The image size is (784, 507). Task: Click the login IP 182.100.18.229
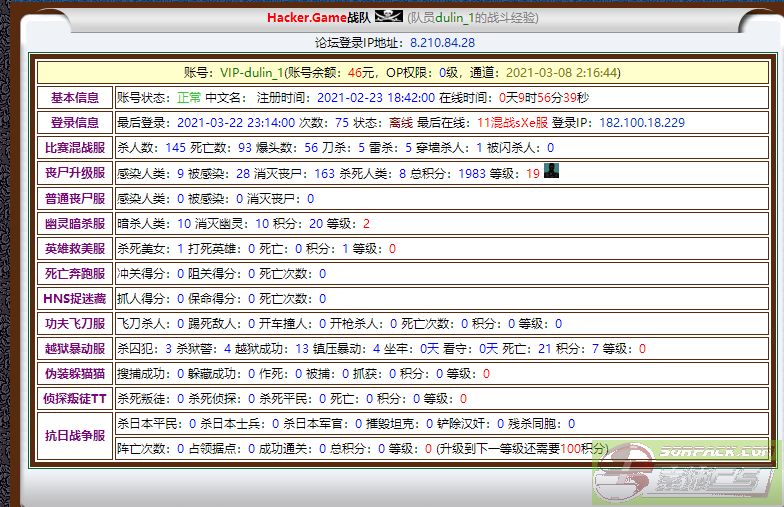(x=641, y=123)
